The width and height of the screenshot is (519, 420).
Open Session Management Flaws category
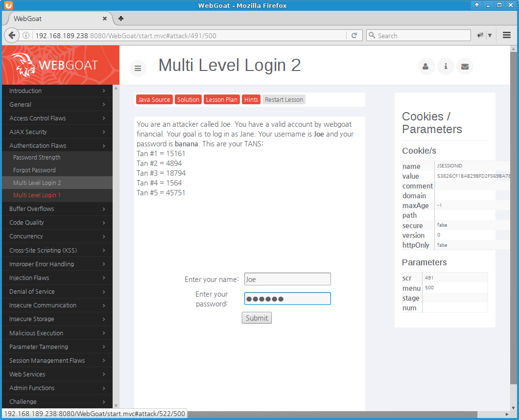pyautogui.click(x=57, y=360)
